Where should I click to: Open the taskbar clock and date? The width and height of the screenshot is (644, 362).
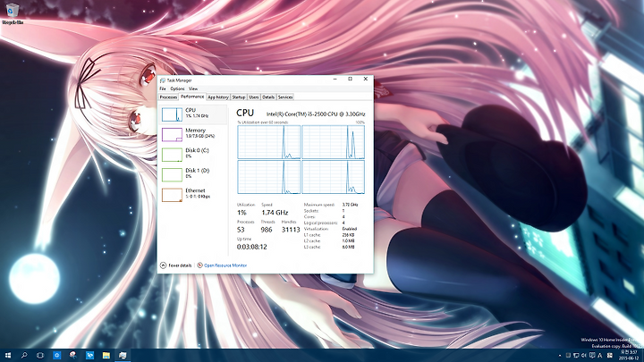[x=629, y=356]
